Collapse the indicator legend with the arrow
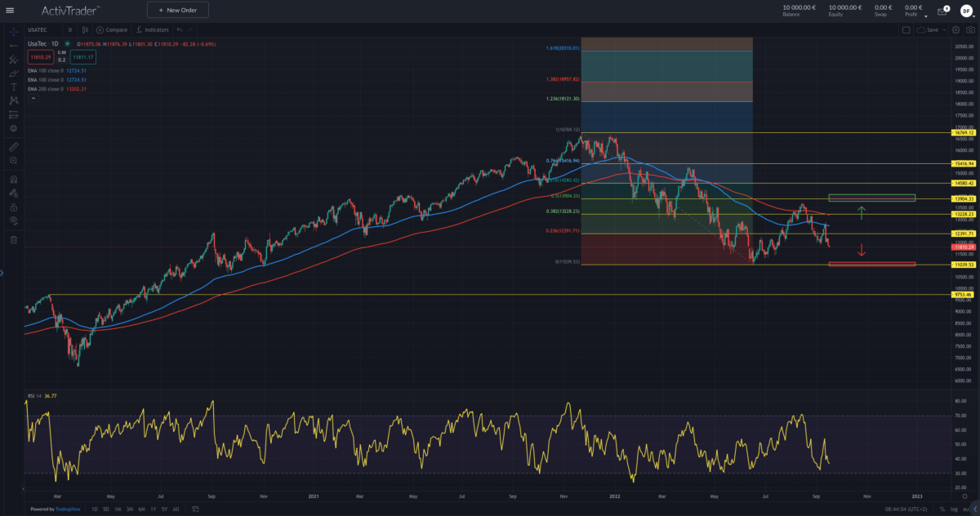This screenshot has width=980, height=516. (x=33, y=97)
